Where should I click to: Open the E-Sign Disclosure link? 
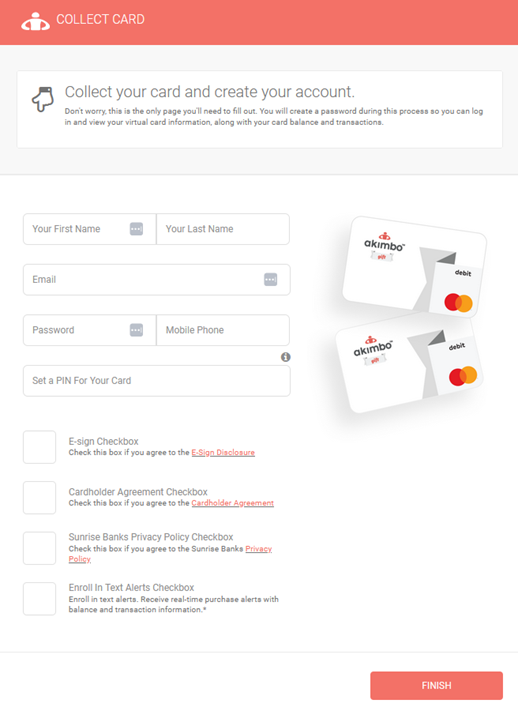[x=223, y=453]
